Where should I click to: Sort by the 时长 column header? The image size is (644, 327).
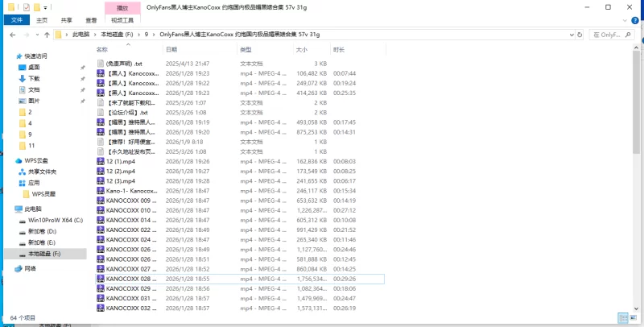(339, 50)
